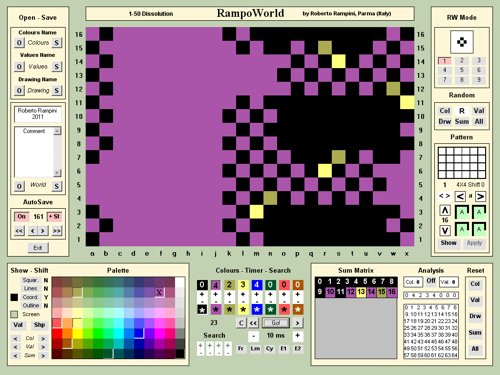Viewport: 500px width, 375px height.
Task: Click the AutoSave rewind to first button
Action: click(19, 231)
